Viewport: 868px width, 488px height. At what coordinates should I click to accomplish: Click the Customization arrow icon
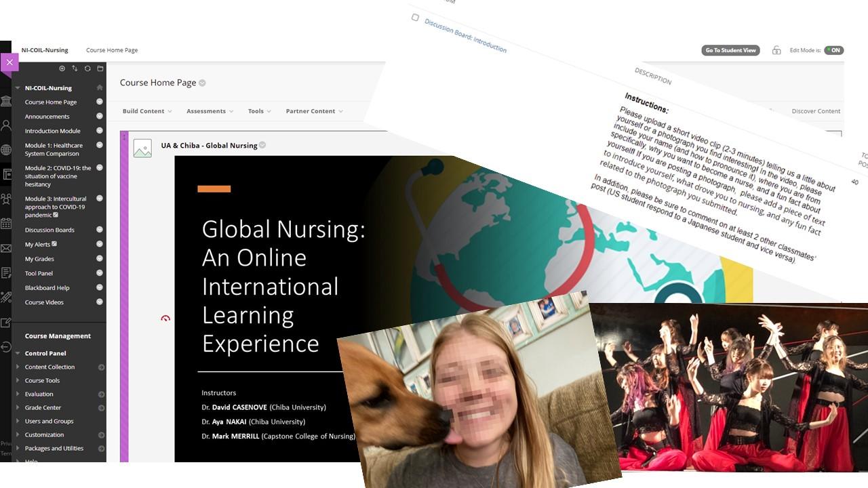pos(101,435)
